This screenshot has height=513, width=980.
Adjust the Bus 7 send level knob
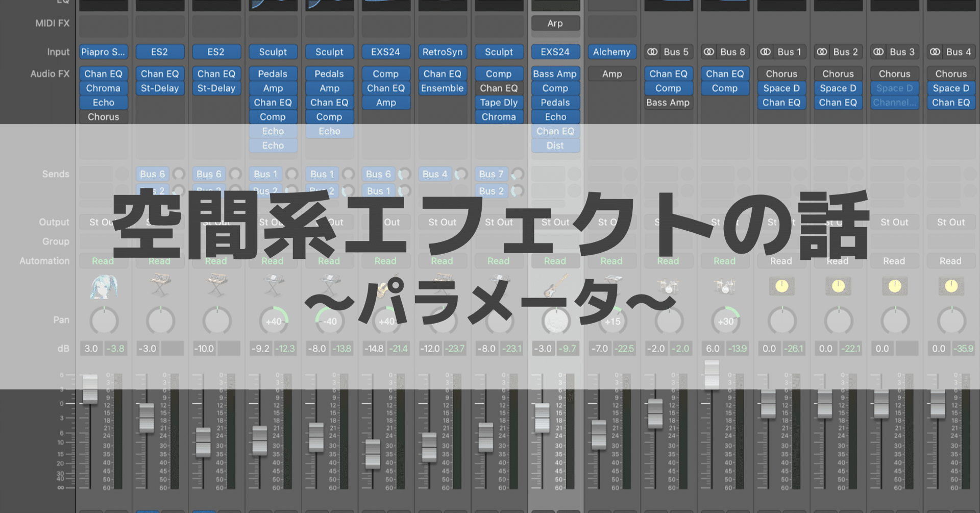(x=517, y=174)
